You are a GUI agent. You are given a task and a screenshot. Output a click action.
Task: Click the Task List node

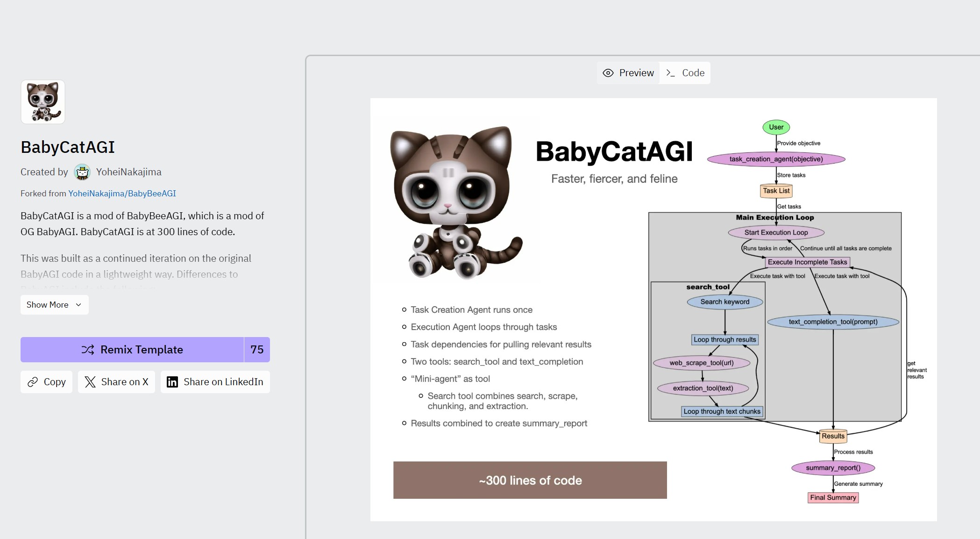[776, 191]
